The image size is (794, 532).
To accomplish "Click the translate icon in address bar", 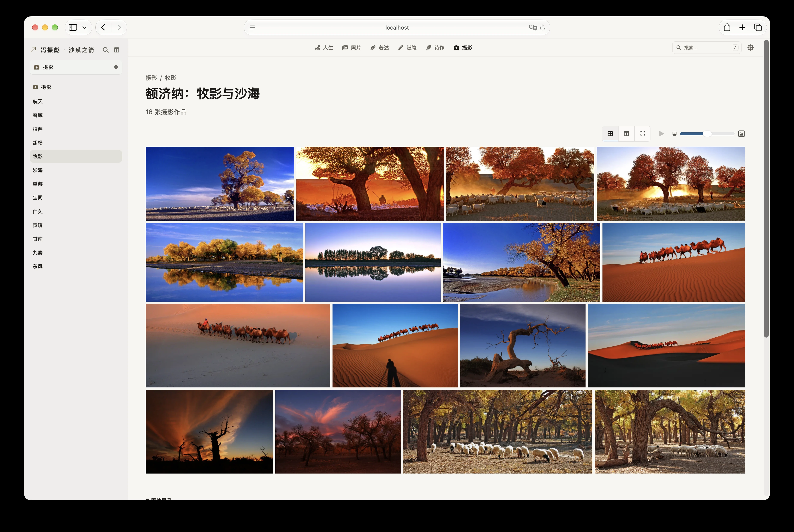I will coord(533,27).
